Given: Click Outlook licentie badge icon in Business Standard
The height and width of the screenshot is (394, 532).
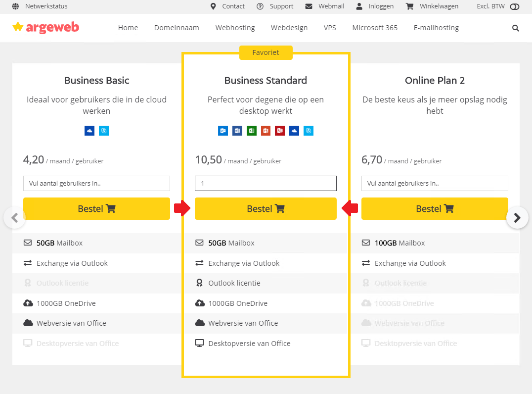Looking at the screenshot, I should [200, 283].
